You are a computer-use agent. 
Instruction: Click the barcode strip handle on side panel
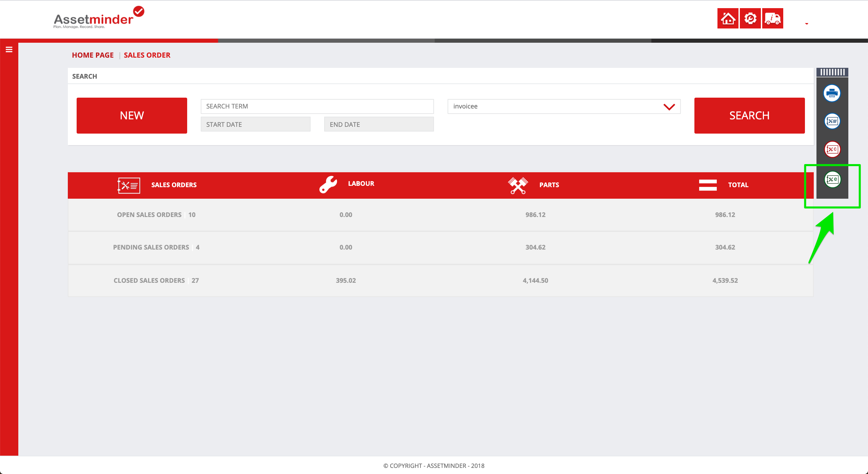[x=832, y=72]
